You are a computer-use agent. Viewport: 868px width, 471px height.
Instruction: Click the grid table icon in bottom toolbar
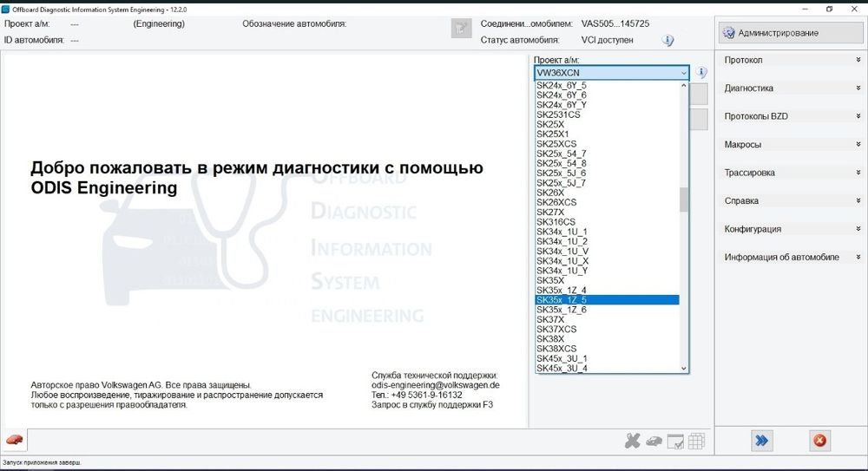tap(696, 442)
